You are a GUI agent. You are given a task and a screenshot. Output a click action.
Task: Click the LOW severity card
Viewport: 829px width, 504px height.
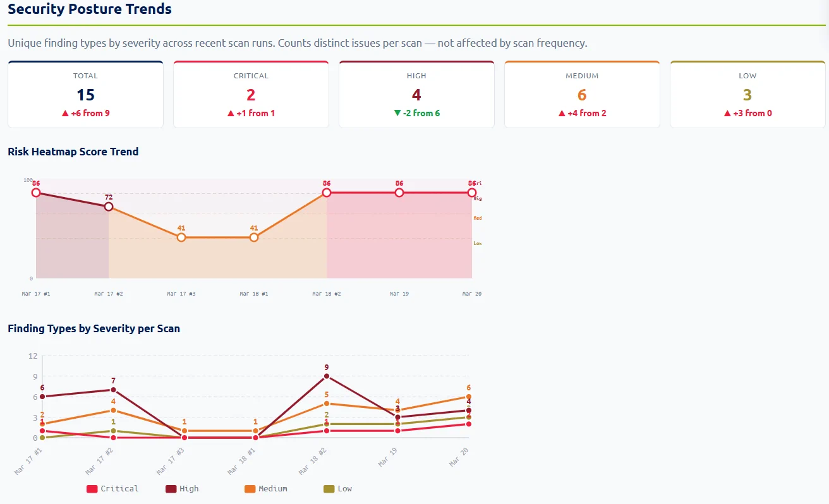[x=747, y=93]
